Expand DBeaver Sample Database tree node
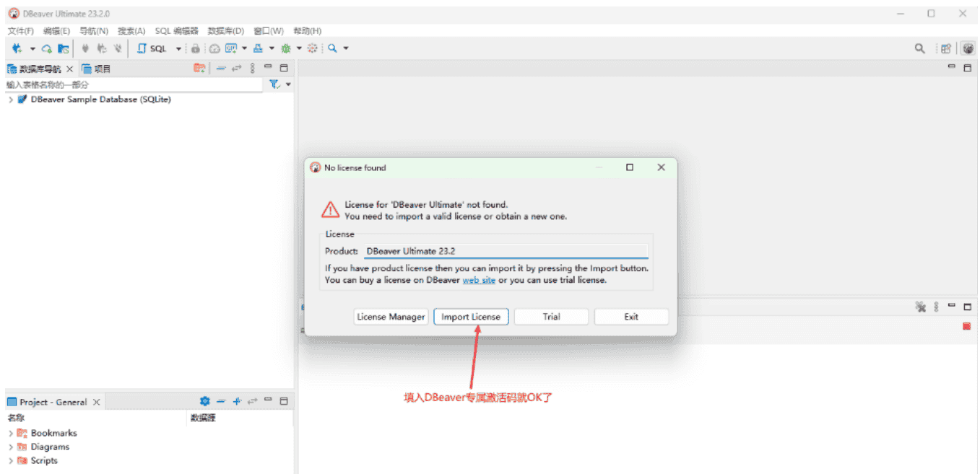Viewport: 980px width, 474px height. pos(11,100)
